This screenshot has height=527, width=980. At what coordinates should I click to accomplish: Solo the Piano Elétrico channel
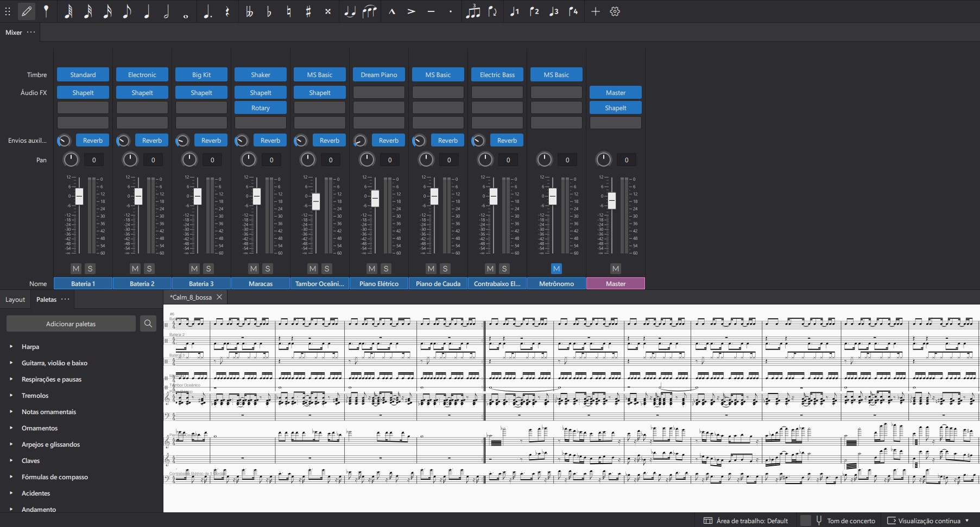(x=386, y=269)
